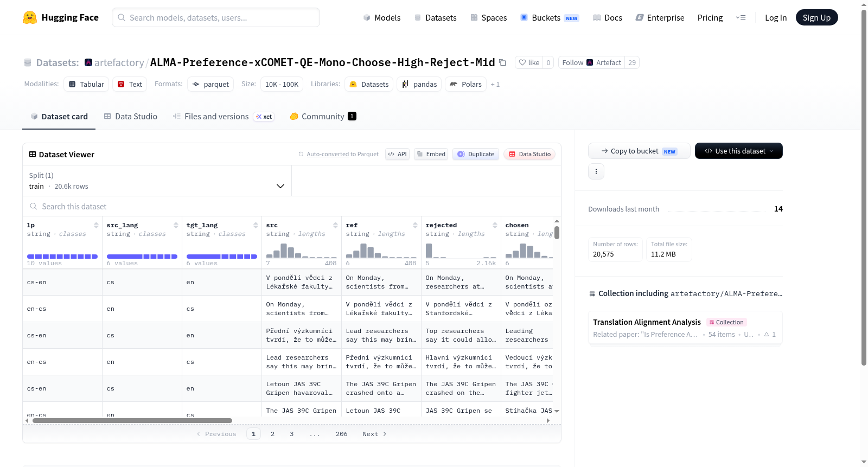The width and height of the screenshot is (868, 467).
Task: Duplicate the dataset
Action: click(x=476, y=154)
